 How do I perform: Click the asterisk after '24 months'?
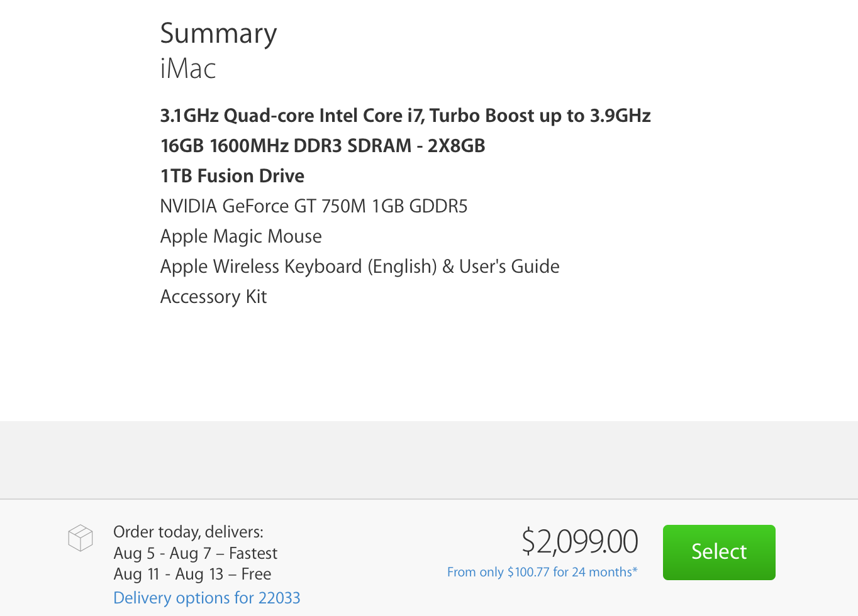pos(635,569)
